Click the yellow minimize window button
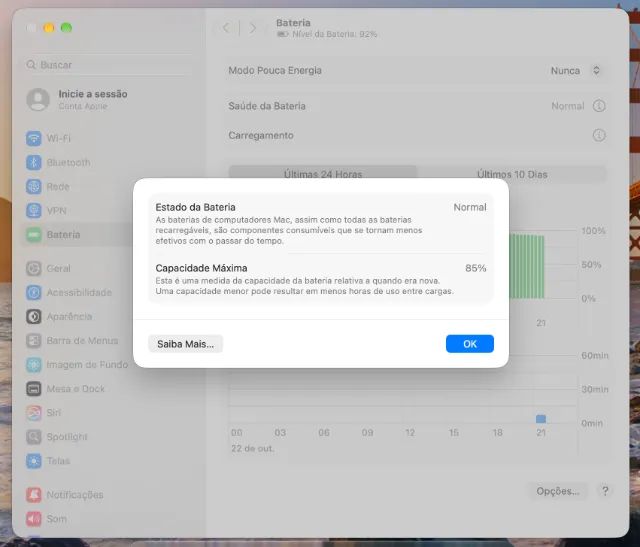 pos(49,28)
